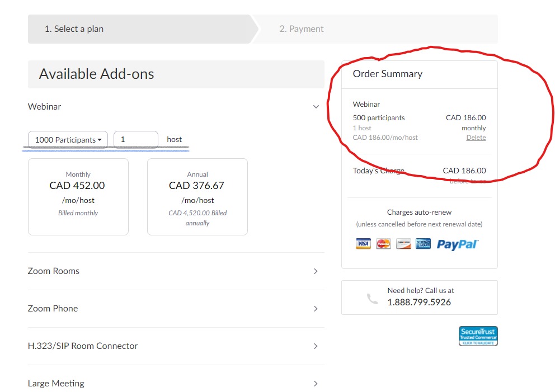Expand the Large Meeting add-on
This screenshot has width=555, height=392.
pyautogui.click(x=316, y=384)
